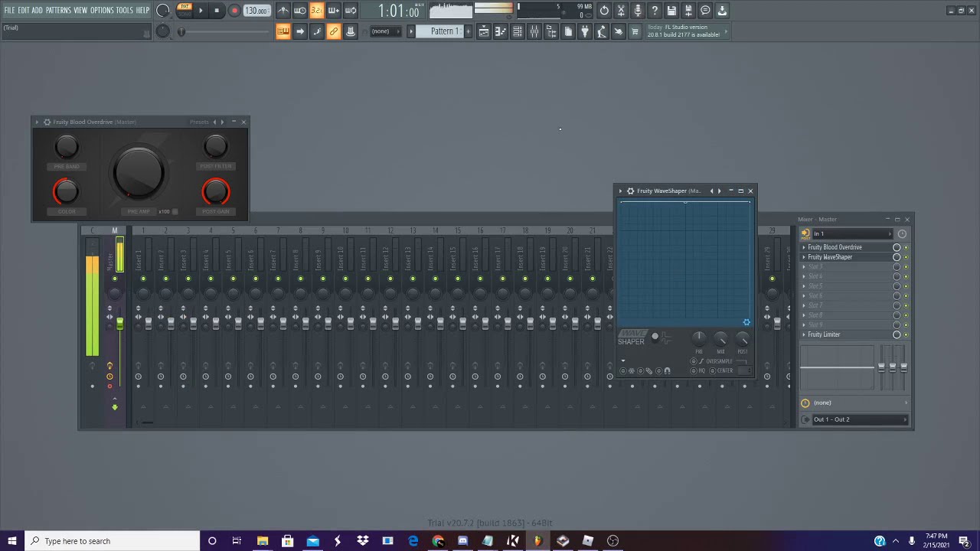Open Blood Overdrive plugin options arrow
980x551 pixels.
coord(37,122)
